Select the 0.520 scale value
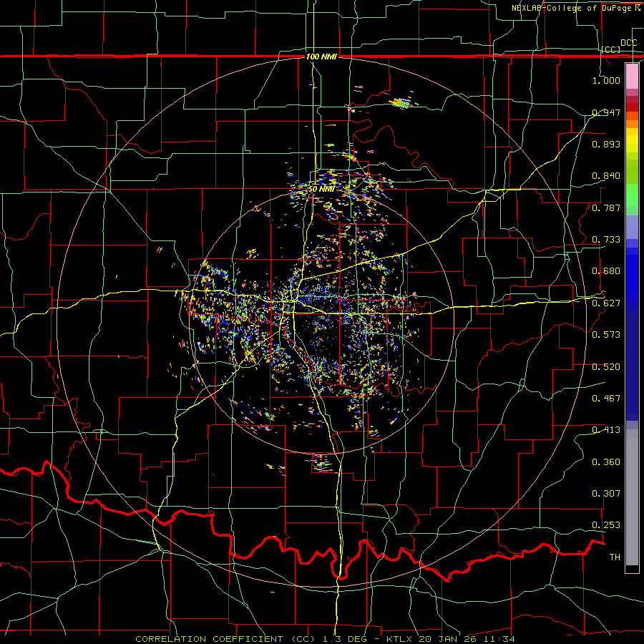The width and height of the screenshot is (644, 644). click(606, 367)
